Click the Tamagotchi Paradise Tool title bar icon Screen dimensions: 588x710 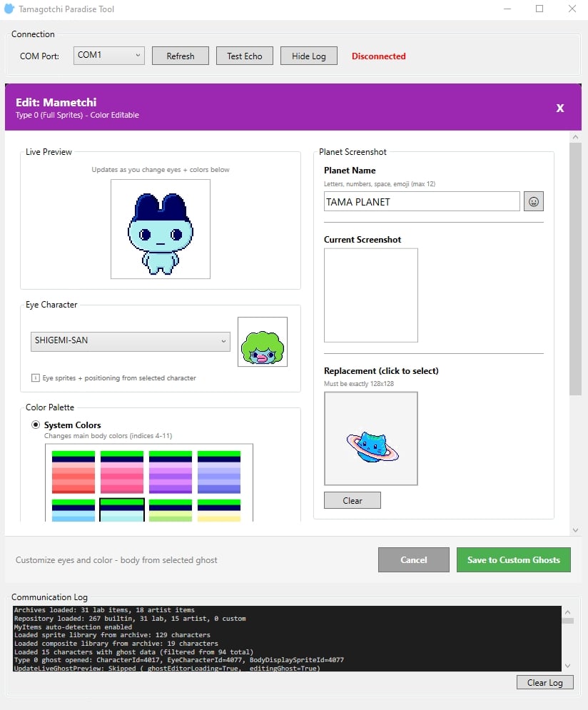point(9,9)
